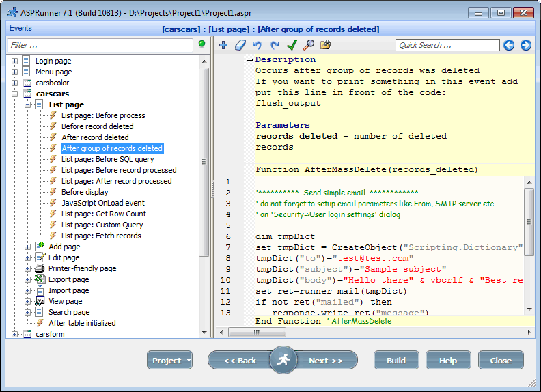Click the Export page Excel icon

click(40, 279)
